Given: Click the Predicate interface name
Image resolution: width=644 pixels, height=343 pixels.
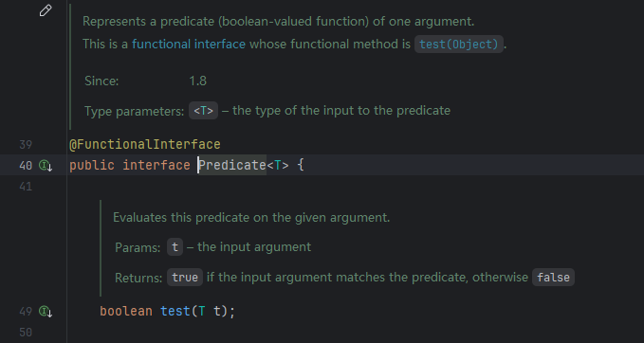Looking at the screenshot, I should tap(232, 166).
